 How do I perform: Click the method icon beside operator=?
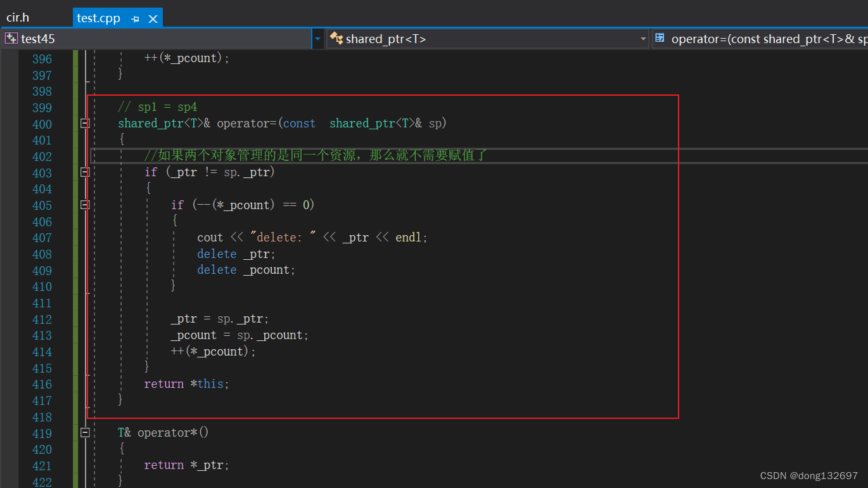pyautogui.click(x=660, y=38)
